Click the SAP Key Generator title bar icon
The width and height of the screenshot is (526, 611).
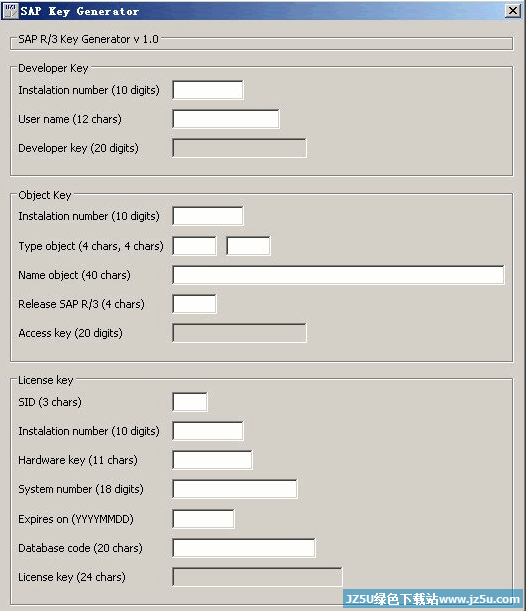pyautogui.click(x=10, y=11)
